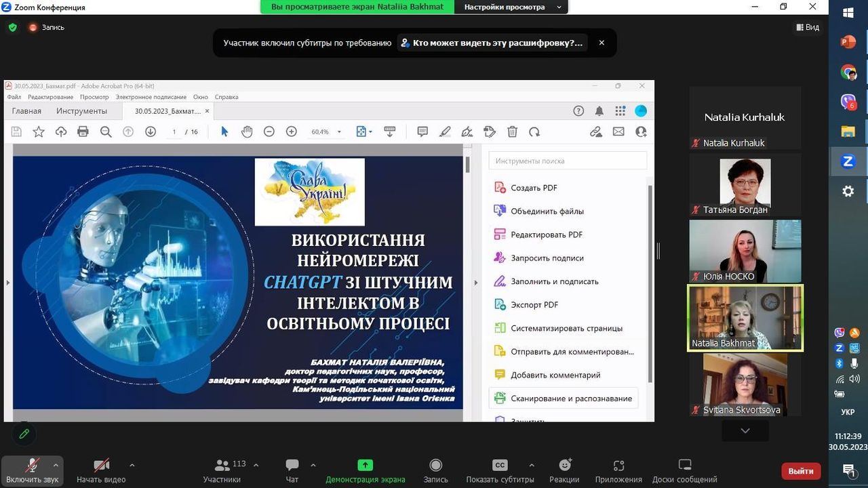Open Acrobat Справка menu

click(226, 97)
